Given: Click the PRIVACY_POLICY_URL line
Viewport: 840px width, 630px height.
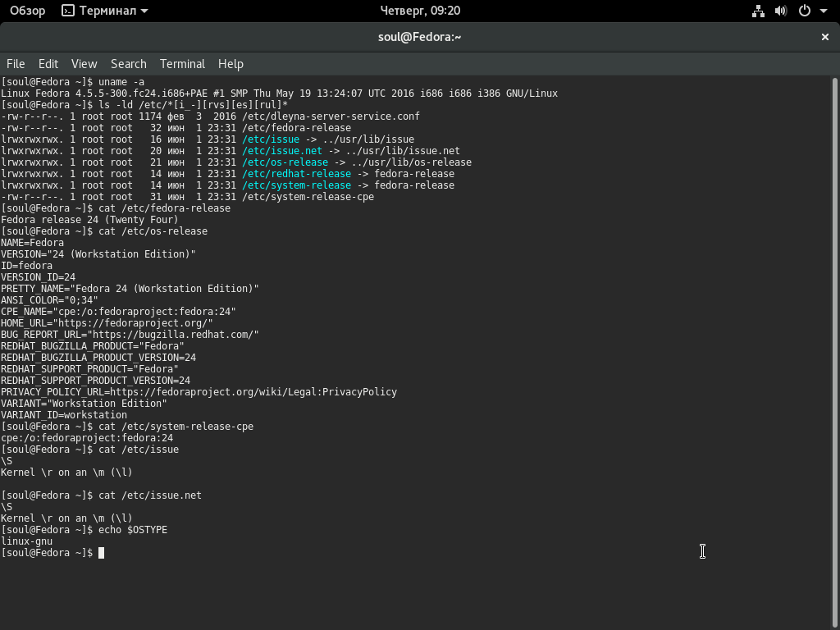Looking at the screenshot, I should [199, 392].
